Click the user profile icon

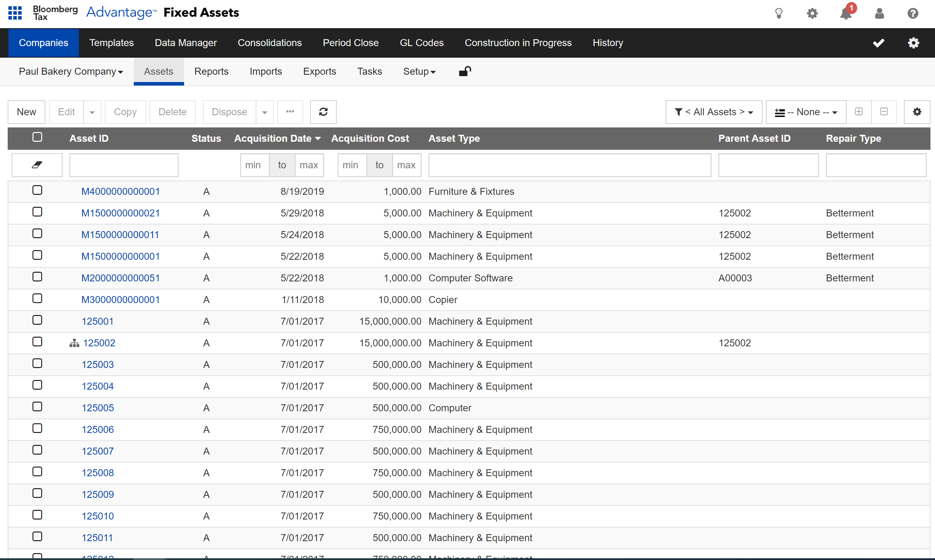click(879, 14)
